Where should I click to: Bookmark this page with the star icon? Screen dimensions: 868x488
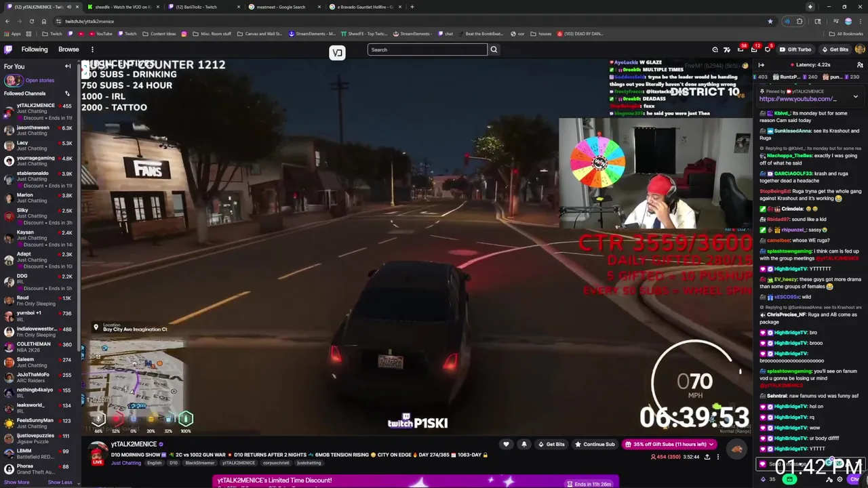click(x=770, y=21)
